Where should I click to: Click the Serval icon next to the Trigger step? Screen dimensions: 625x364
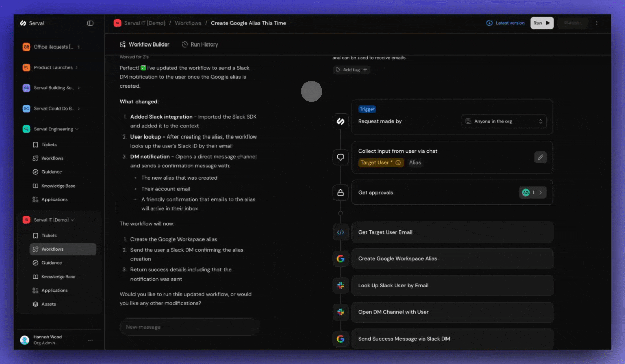tap(340, 121)
